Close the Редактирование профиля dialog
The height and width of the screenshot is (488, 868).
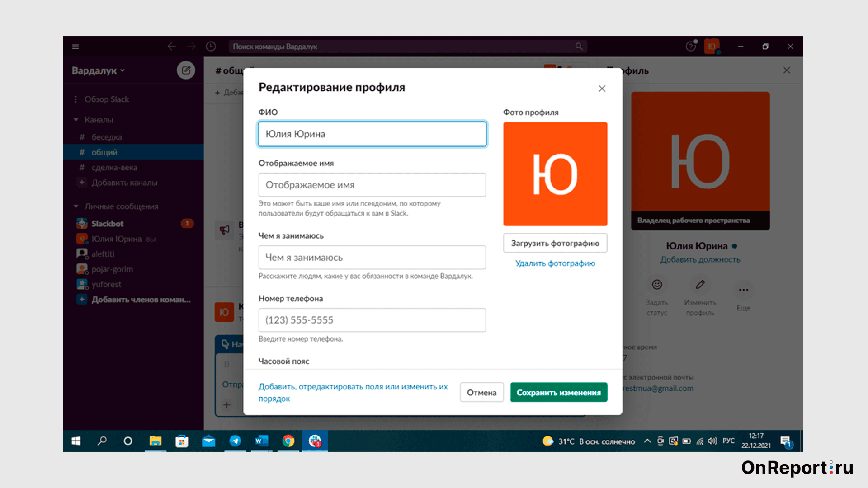point(602,89)
